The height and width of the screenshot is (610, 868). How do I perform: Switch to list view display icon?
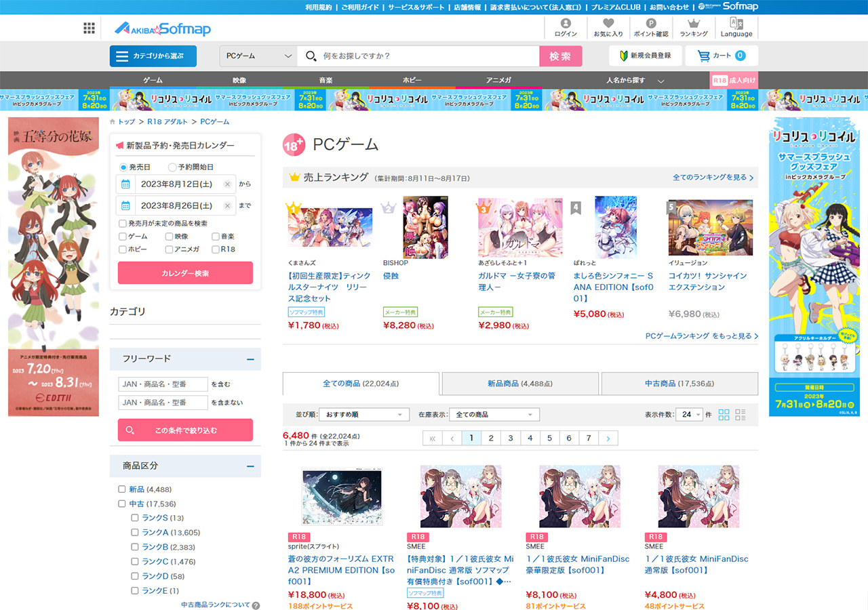click(x=741, y=414)
